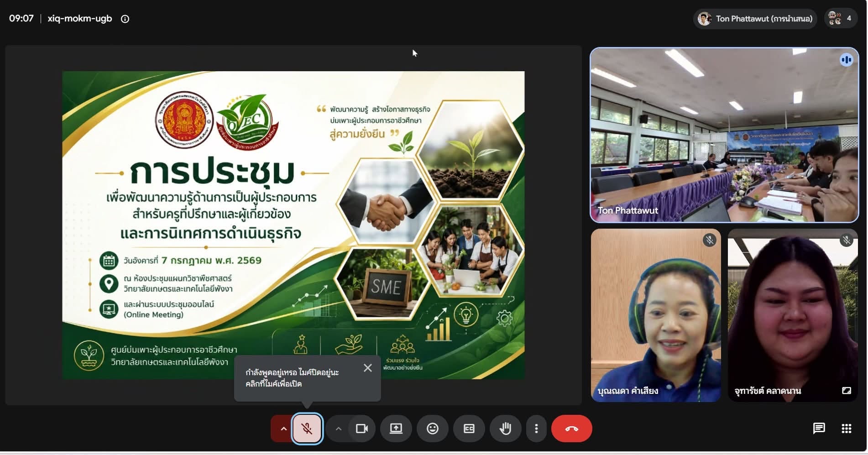Viewport: 868px width, 455px height.
Task: Turn on closed captions
Action: [x=469, y=429]
